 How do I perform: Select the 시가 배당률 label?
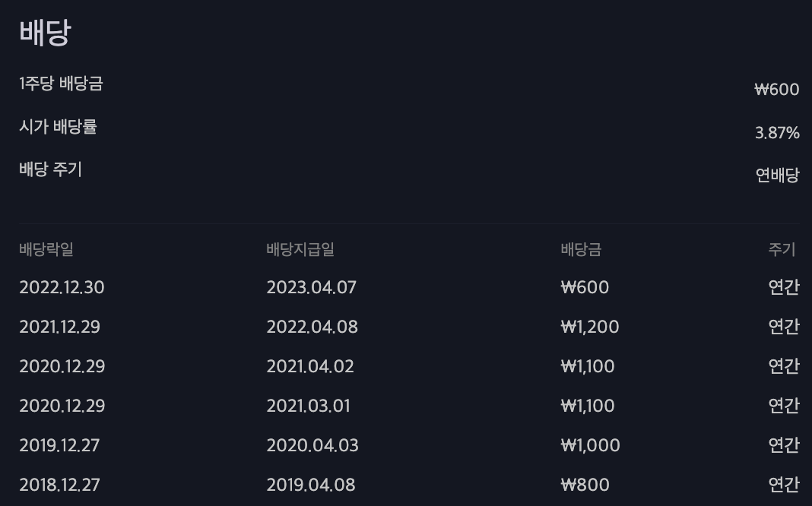(x=58, y=126)
